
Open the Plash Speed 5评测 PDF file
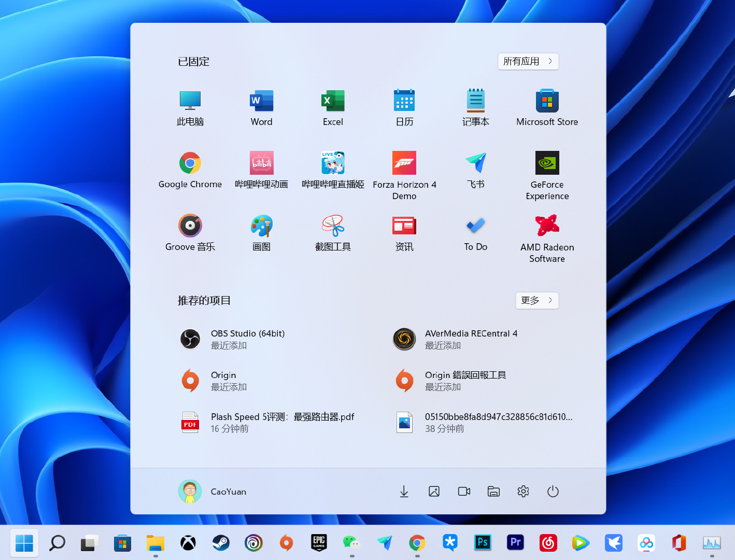[x=268, y=423]
